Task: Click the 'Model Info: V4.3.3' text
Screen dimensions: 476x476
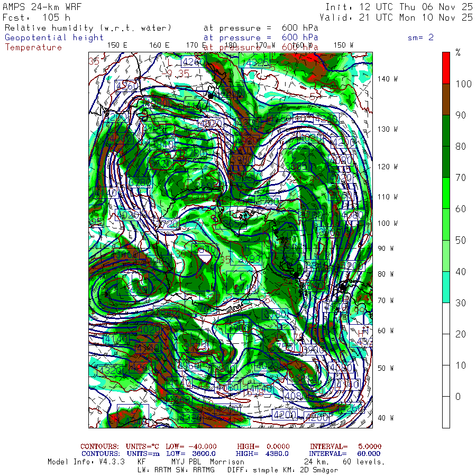Action: coord(86,462)
